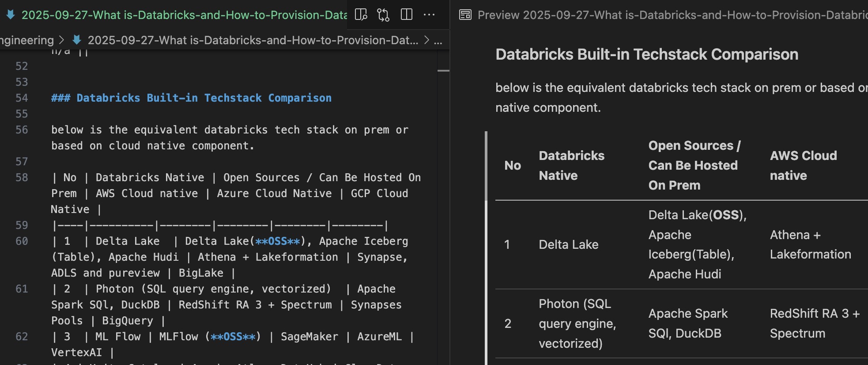Click 'Open Sources / Can Be Hosted On Prem' header

694,166
